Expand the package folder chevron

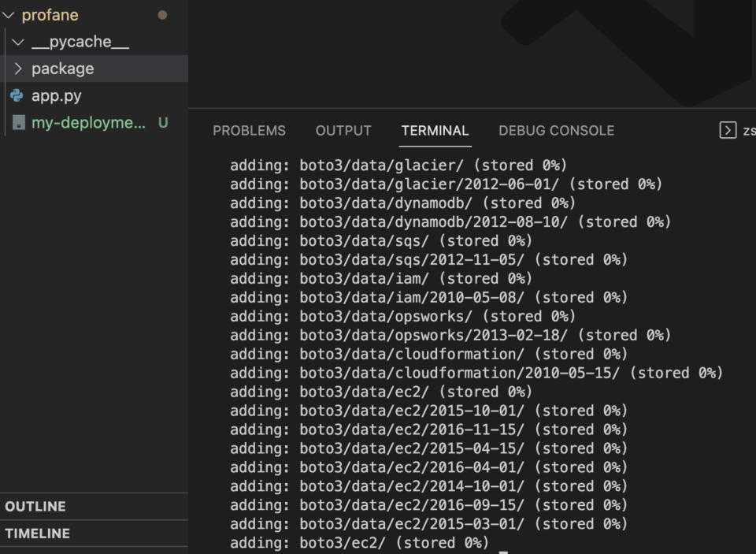click(19, 69)
